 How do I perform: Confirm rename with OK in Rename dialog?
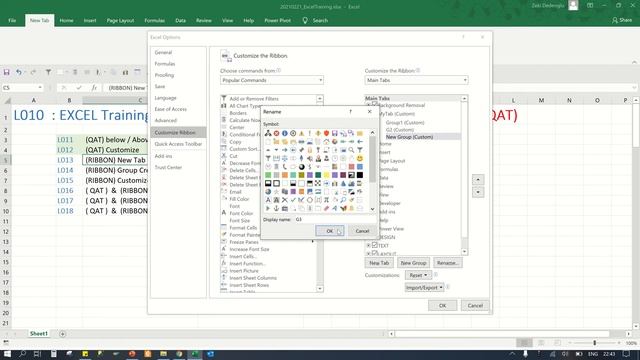pyautogui.click(x=330, y=231)
